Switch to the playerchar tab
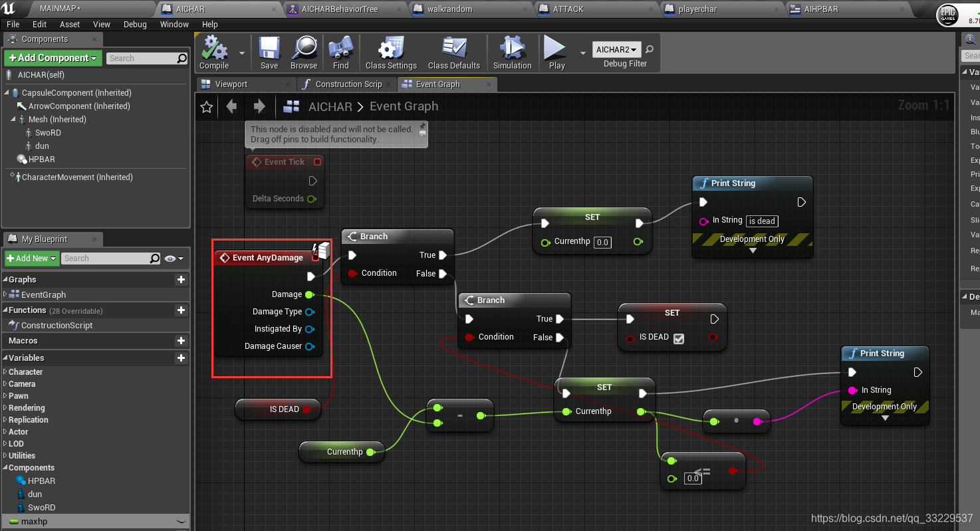The height and width of the screenshot is (531, 980). click(x=721, y=9)
